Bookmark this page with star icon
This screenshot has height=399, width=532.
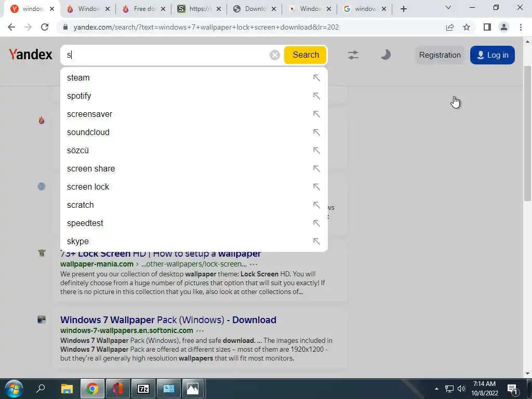[x=467, y=27]
